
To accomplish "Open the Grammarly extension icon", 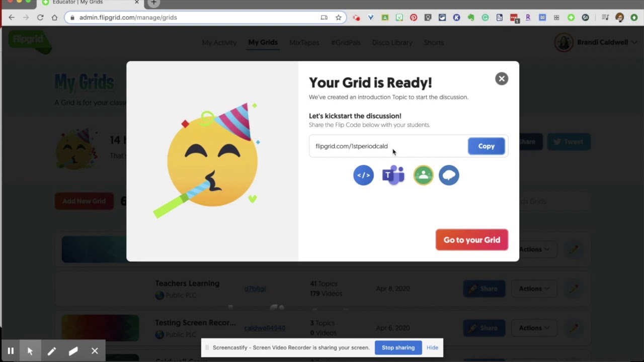I will (485, 17).
